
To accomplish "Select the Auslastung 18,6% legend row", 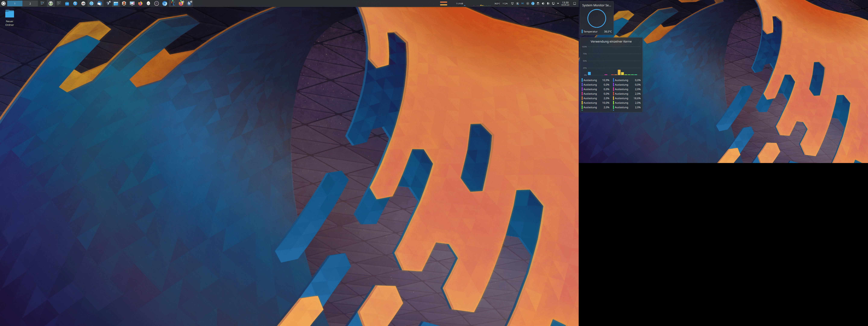I will point(627,99).
